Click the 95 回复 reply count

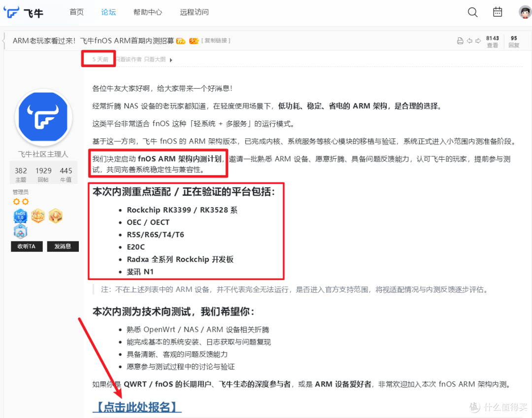click(x=514, y=41)
